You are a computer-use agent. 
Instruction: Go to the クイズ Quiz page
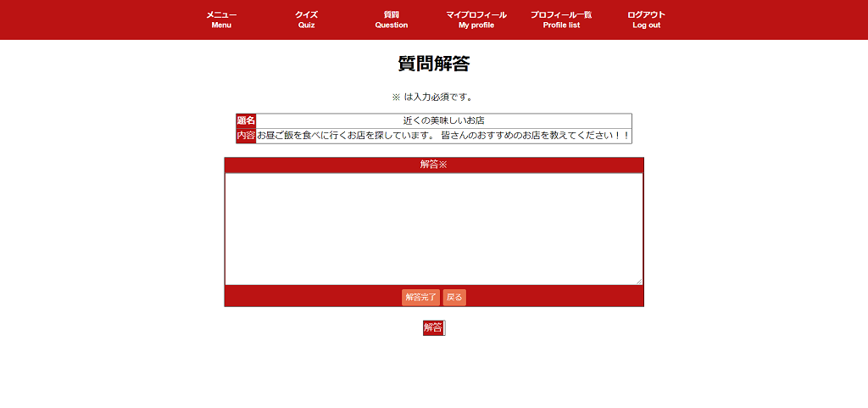306,20
